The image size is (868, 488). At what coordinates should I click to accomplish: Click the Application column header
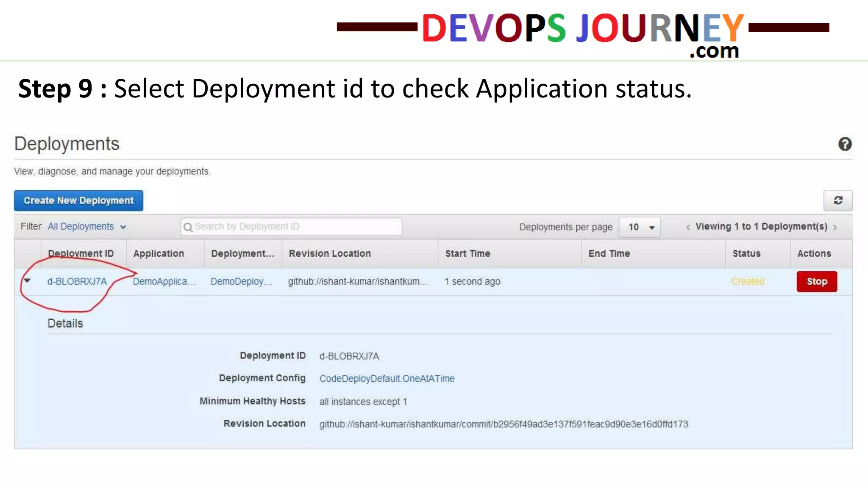click(x=159, y=253)
